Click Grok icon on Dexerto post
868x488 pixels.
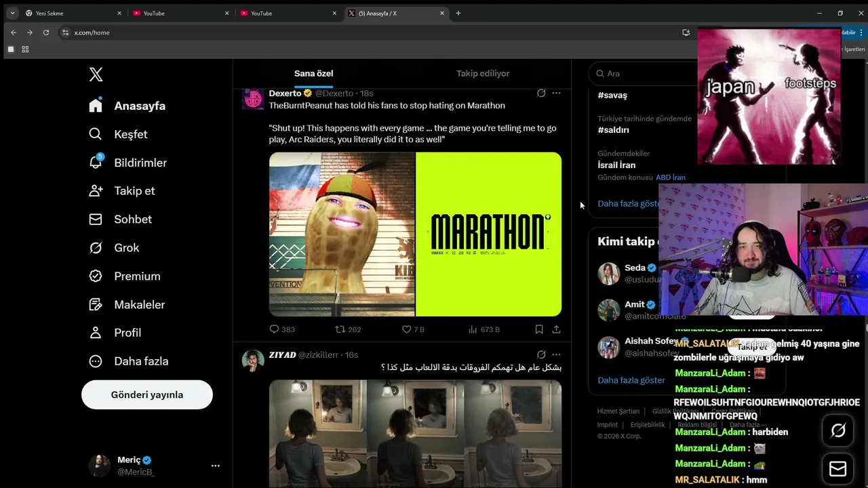coord(541,93)
